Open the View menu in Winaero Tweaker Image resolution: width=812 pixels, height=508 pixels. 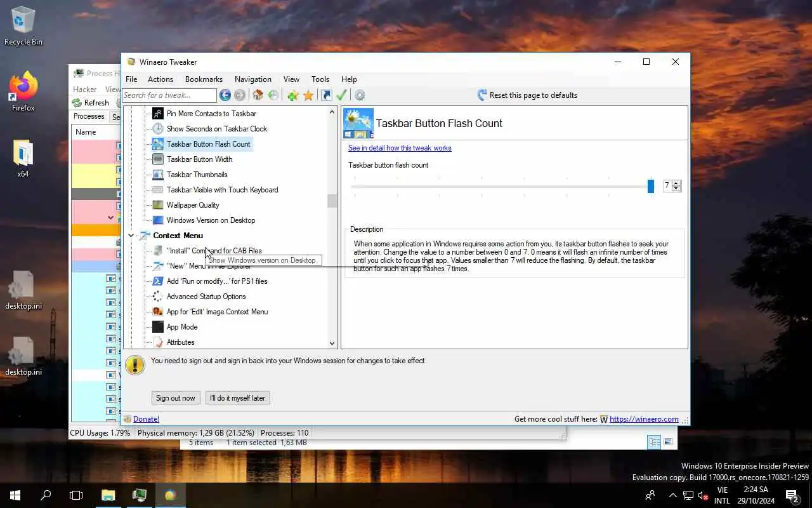[x=291, y=79]
